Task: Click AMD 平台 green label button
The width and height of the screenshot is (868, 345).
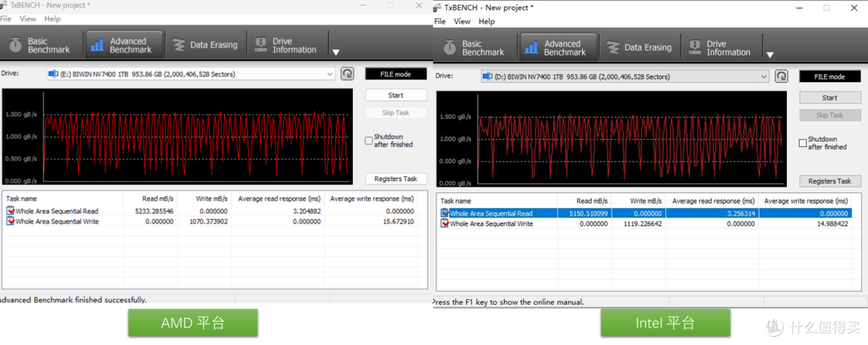Action: click(193, 322)
